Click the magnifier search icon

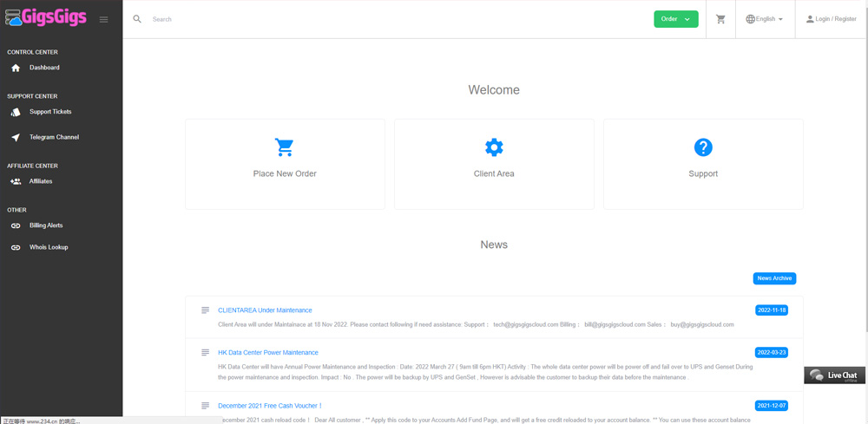click(x=137, y=19)
